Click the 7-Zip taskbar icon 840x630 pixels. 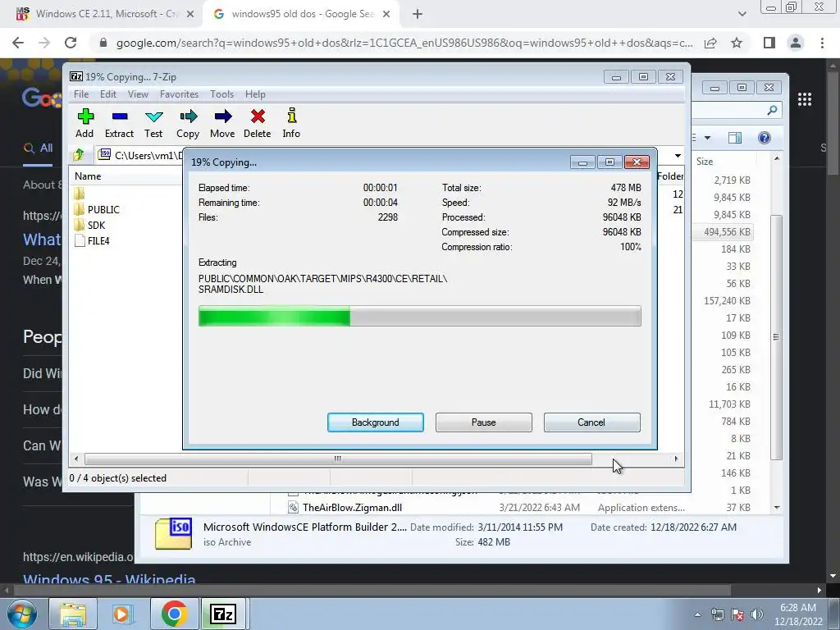223,614
